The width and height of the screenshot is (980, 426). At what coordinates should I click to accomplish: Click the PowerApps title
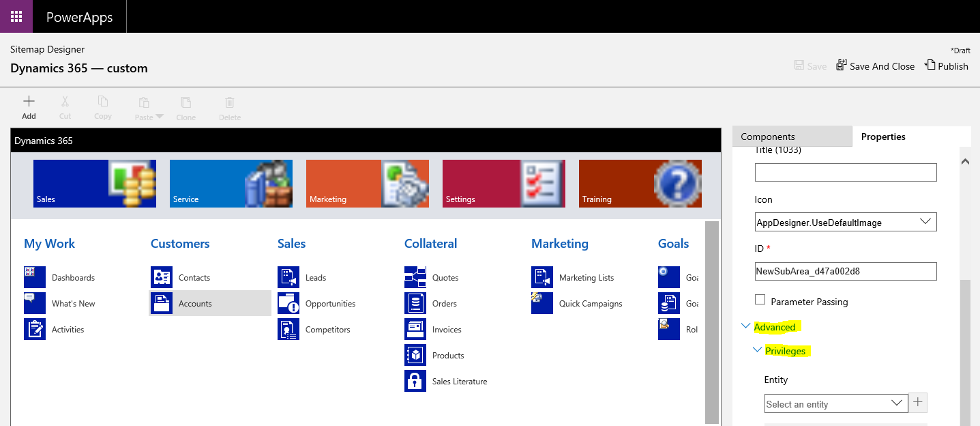(x=79, y=18)
